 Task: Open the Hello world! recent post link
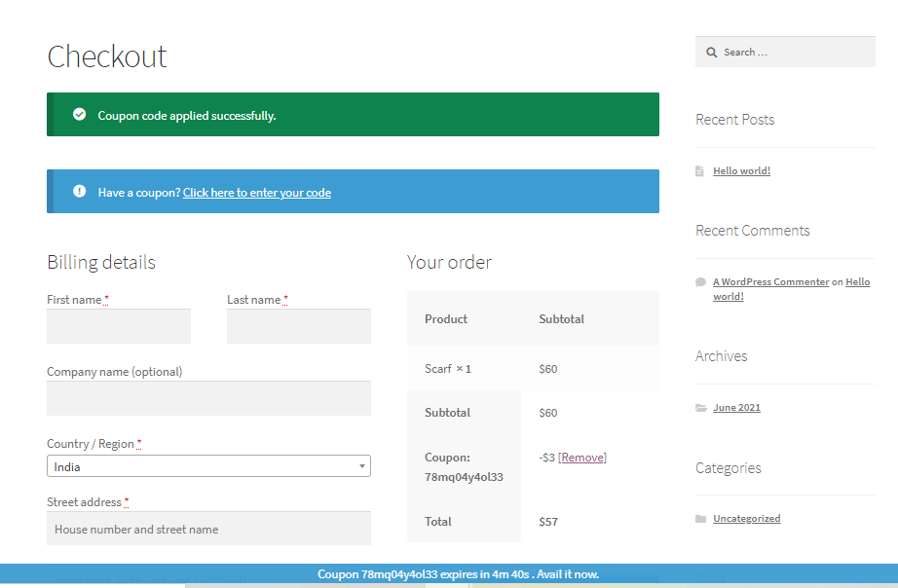(741, 170)
